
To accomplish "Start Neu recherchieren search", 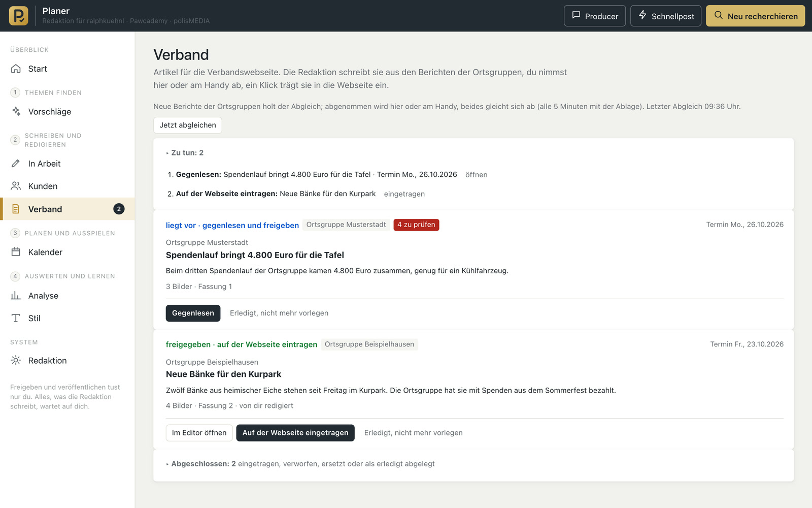I will (x=756, y=16).
